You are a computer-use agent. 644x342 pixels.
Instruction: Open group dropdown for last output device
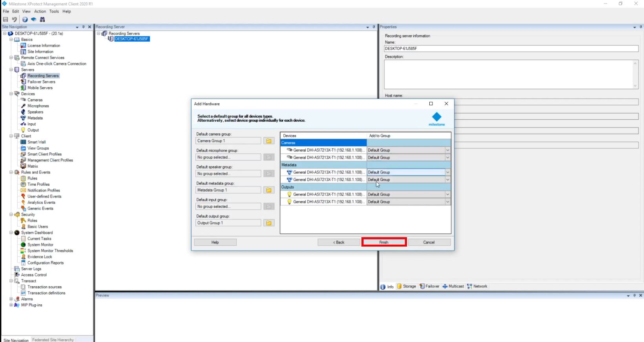click(447, 202)
